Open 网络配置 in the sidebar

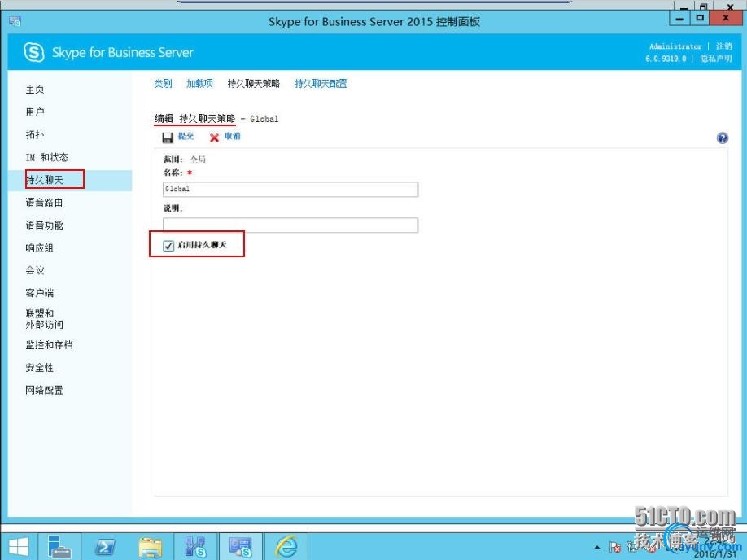pyautogui.click(x=44, y=391)
